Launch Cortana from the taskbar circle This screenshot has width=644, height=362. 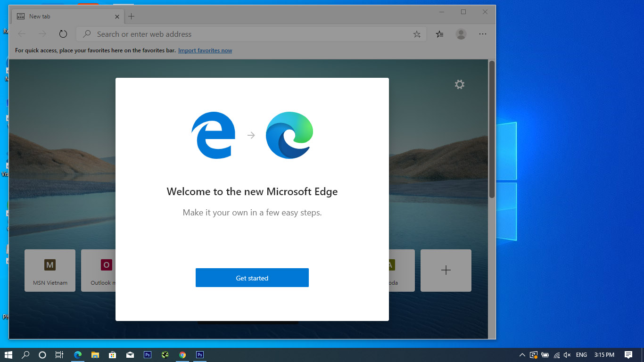point(42,355)
